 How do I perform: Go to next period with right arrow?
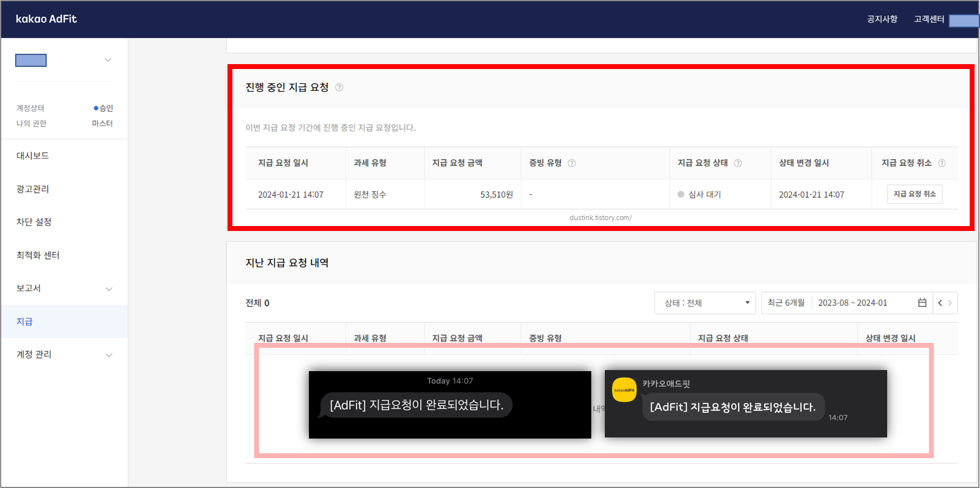point(950,303)
